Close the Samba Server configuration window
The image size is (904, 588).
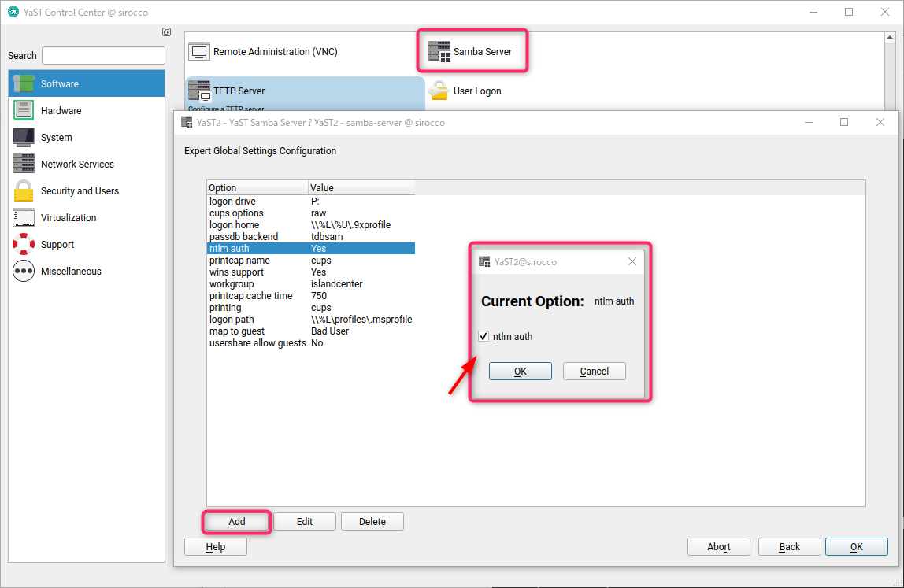point(880,122)
